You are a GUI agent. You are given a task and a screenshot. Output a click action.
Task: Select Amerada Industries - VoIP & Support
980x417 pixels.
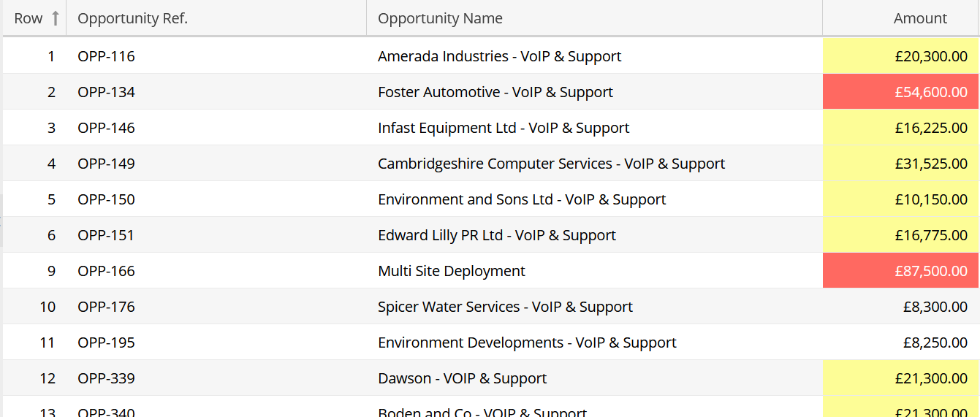499,56
